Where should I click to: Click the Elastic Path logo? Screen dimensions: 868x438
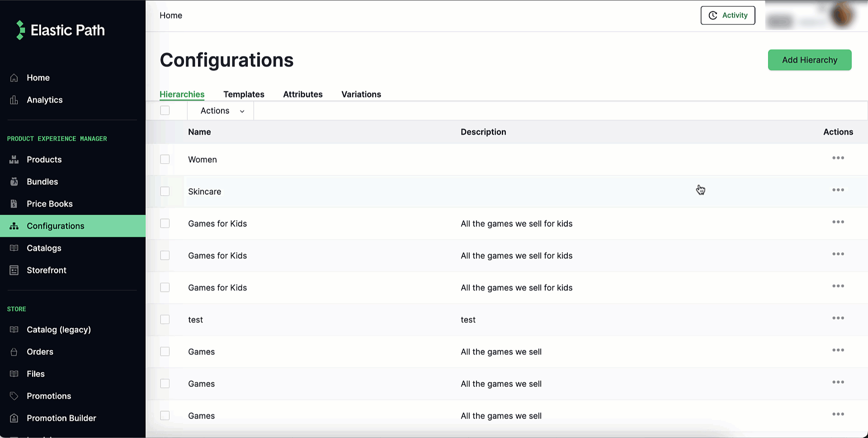[x=59, y=30]
